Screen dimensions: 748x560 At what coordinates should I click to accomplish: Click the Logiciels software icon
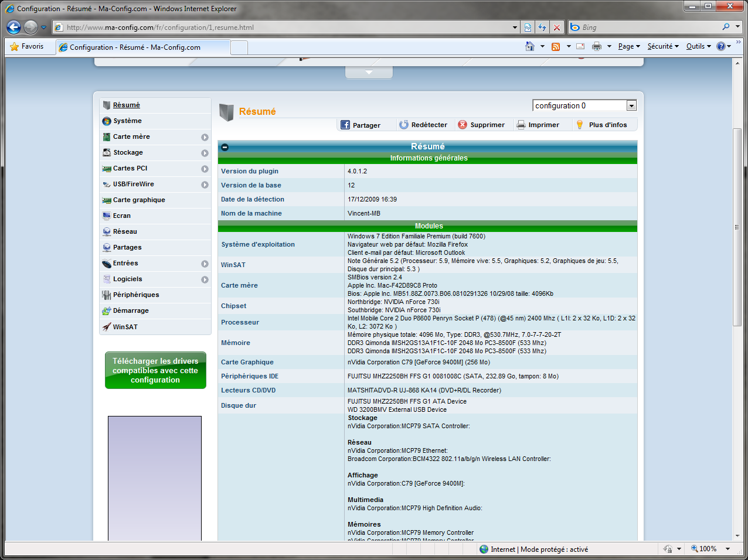107,279
